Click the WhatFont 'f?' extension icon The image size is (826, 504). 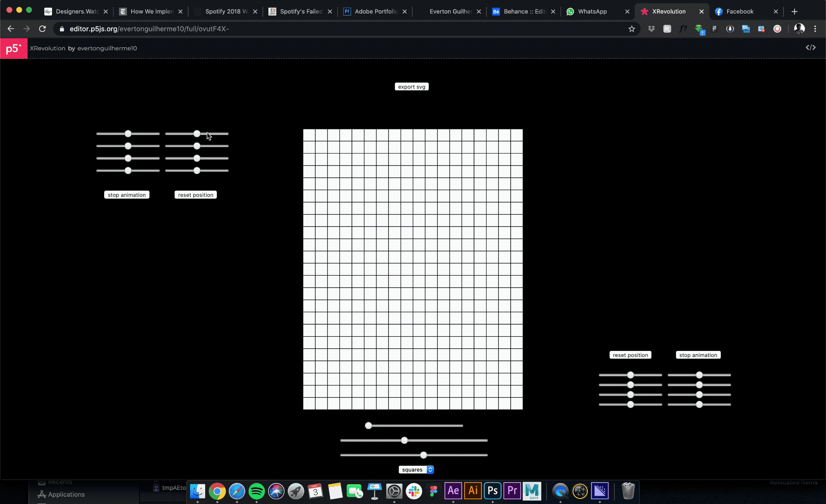pos(683,29)
